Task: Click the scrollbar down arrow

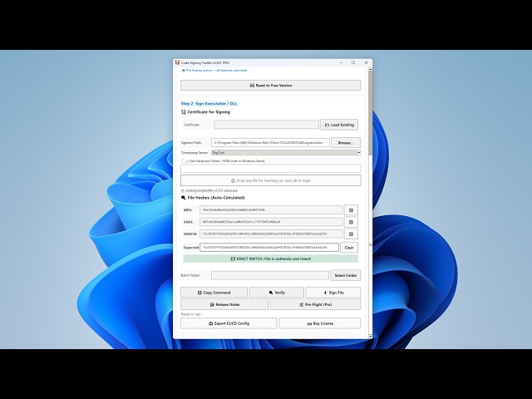Action: click(x=370, y=336)
